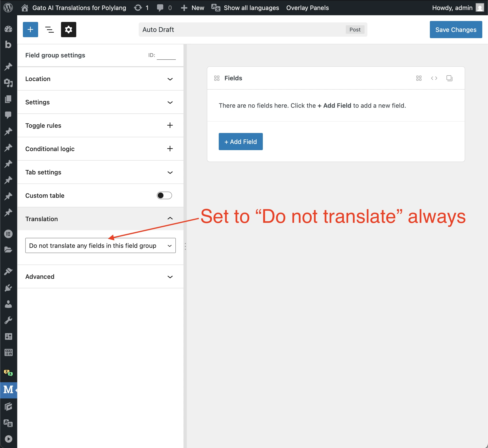Image resolution: width=488 pixels, height=448 pixels.
Task: Open the Do not translate fields dropdown
Action: tap(100, 245)
